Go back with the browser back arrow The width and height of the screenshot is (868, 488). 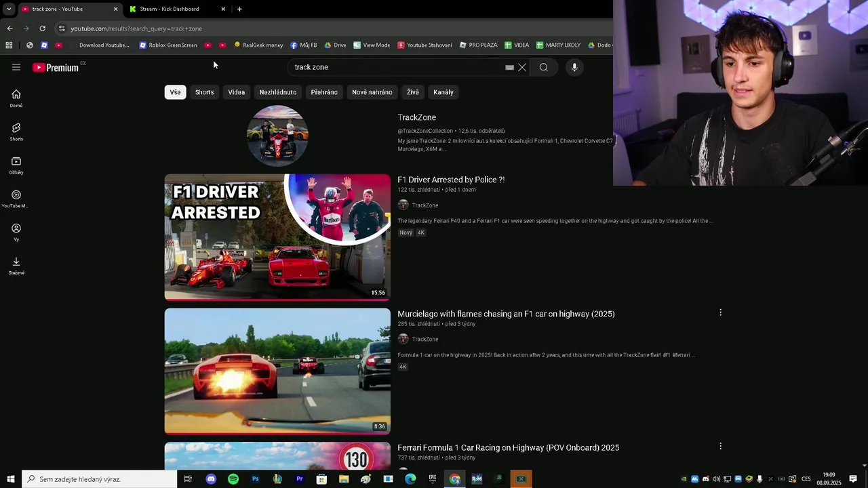coord(9,28)
